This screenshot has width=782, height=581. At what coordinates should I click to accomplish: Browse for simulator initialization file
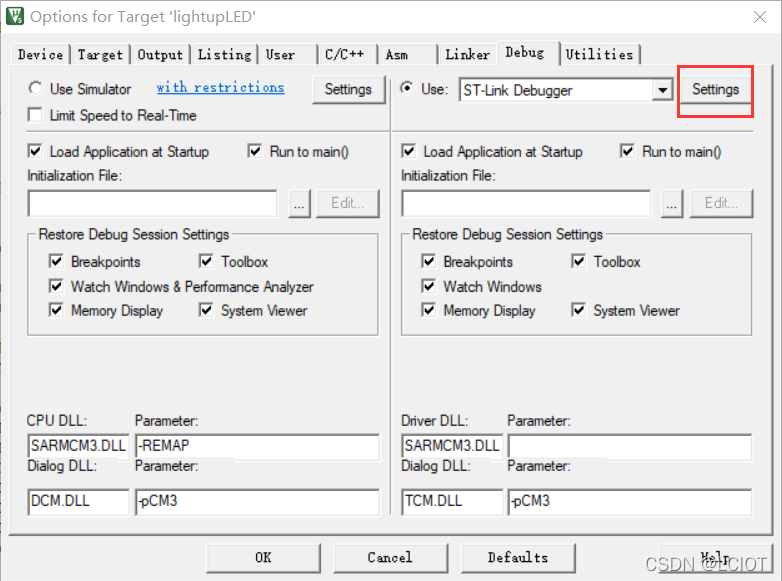[x=299, y=203]
